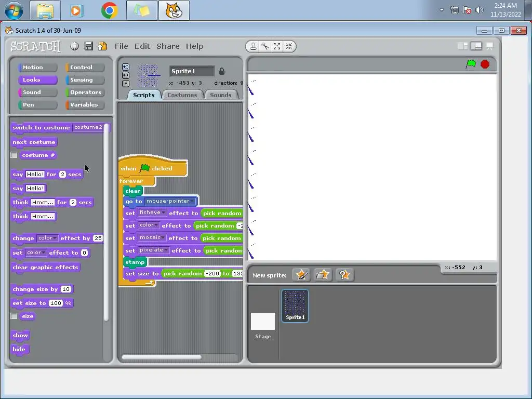
Task: Select Sprite1 thumbnail in sprite list
Action: click(295, 305)
